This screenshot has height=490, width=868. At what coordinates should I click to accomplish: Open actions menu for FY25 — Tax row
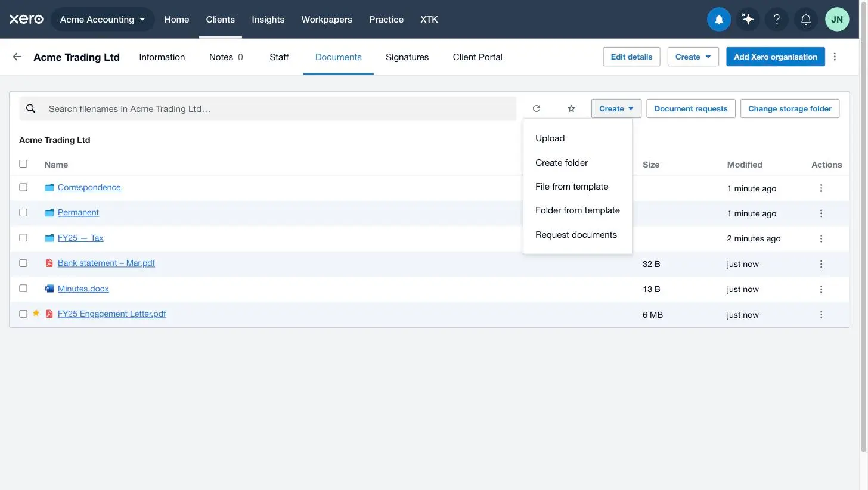[x=821, y=238]
